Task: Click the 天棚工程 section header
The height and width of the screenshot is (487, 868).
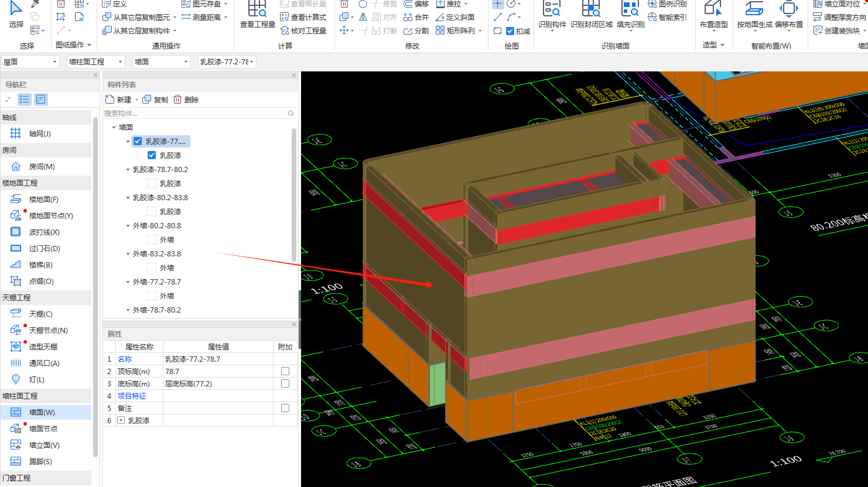Action: tap(46, 297)
